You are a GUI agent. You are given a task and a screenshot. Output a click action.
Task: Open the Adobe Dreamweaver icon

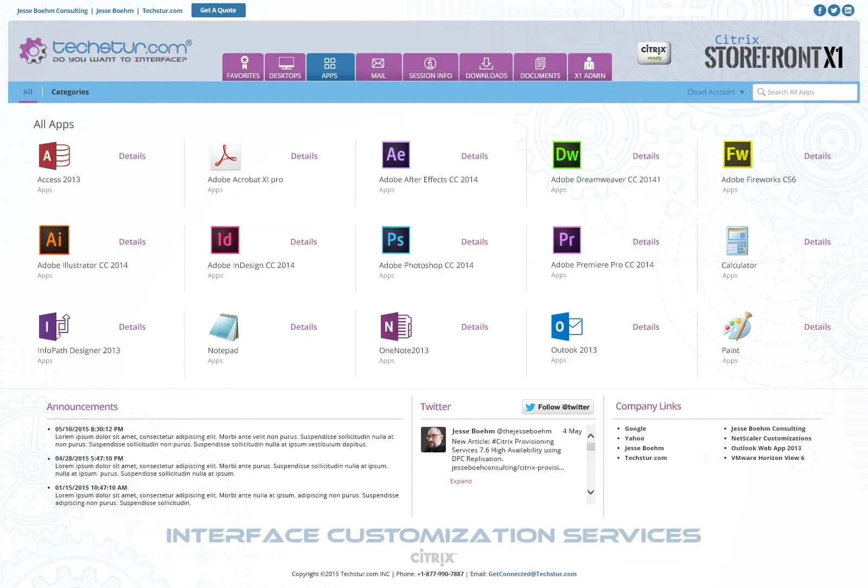pyautogui.click(x=567, y=155)
